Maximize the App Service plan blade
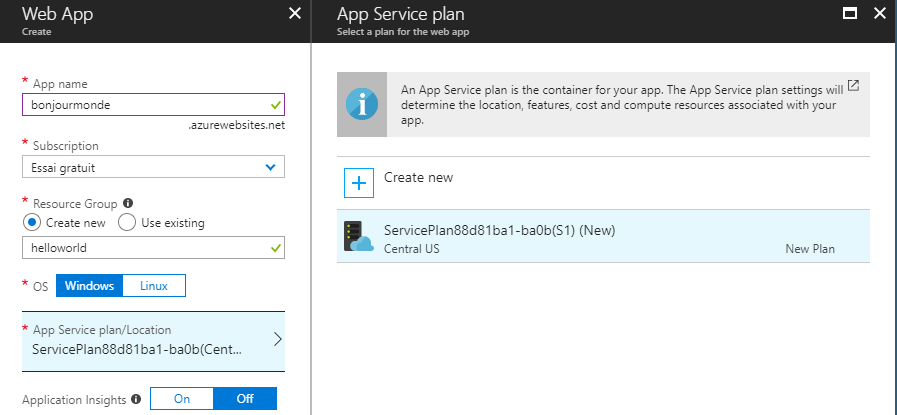The width and height of the screenshot is (897, 415). pos(850,13)
